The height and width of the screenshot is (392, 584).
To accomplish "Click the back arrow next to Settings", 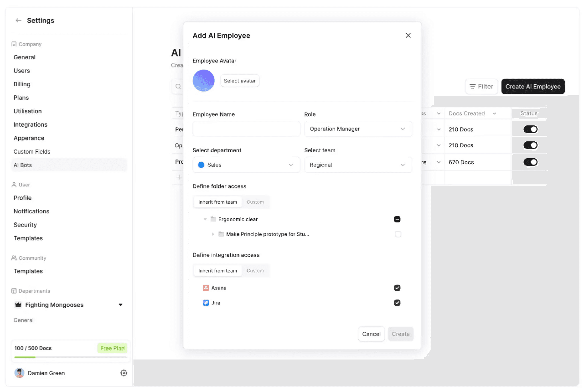I will pos(19,20).
